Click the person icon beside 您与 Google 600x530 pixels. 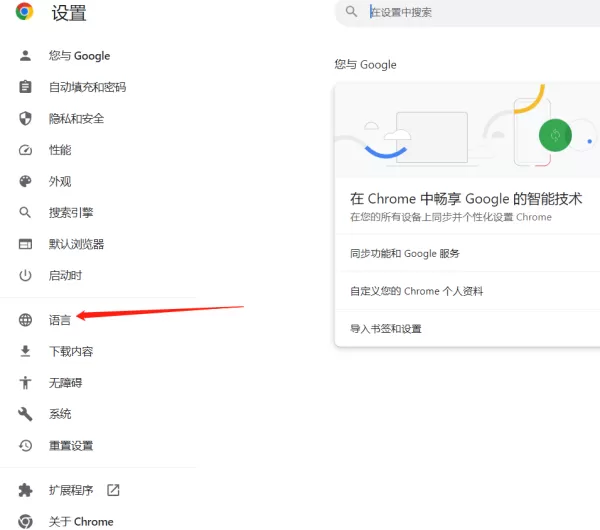25,56
